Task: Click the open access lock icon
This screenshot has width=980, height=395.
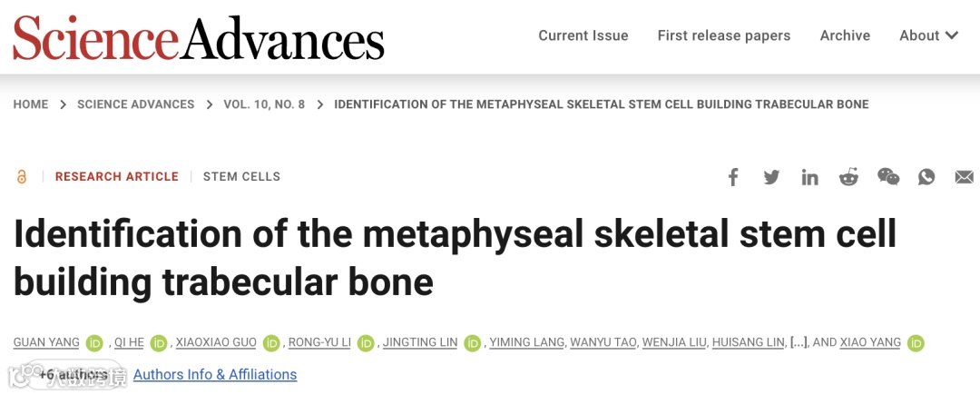Action: coord(22,177)
